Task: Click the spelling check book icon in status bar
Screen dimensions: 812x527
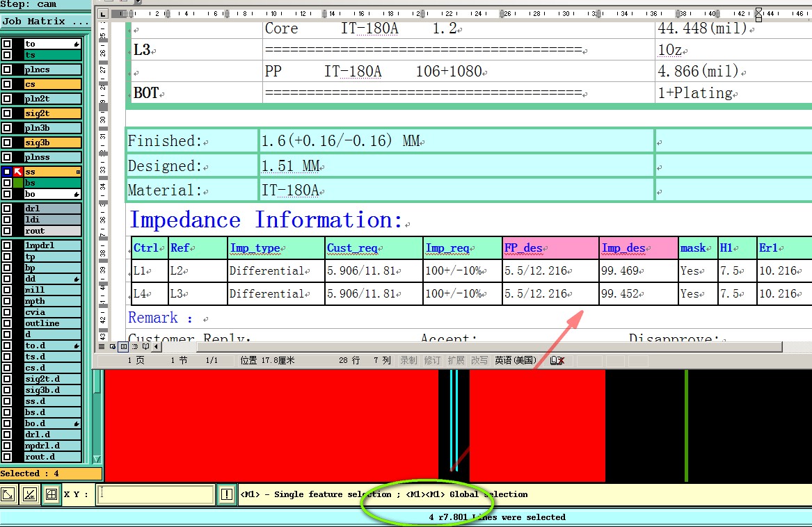Action: tap(557, 360)
